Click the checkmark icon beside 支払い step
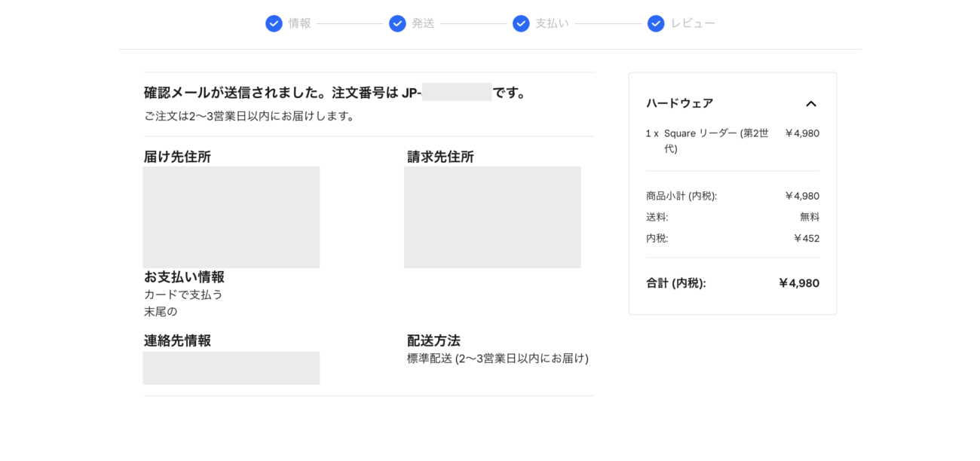Screen dimensions: 980x461 point(521,23)
